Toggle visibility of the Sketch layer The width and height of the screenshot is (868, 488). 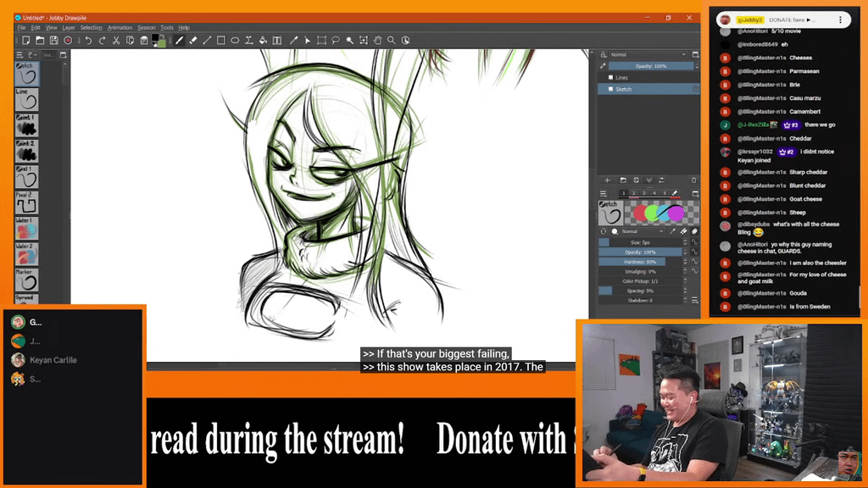click(610, 89)
